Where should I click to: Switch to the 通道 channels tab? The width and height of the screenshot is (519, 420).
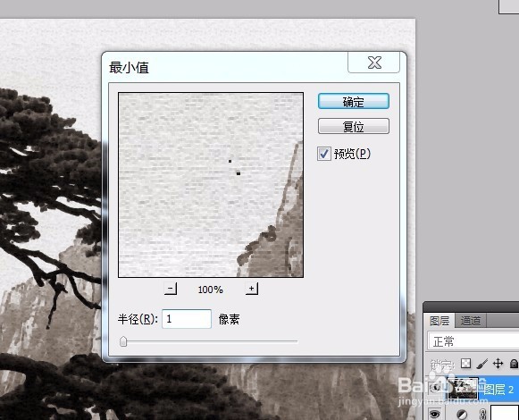coord(471,321)
